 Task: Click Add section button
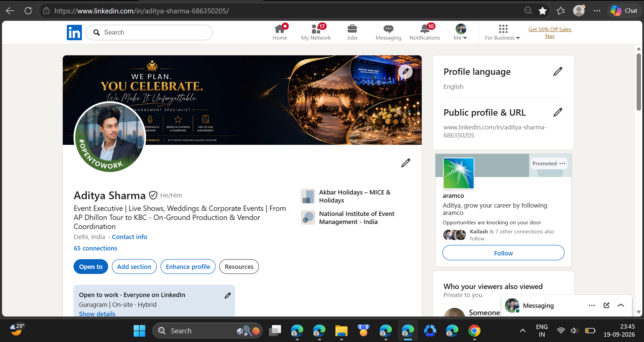pyautogui.click(x=134, y=267)
